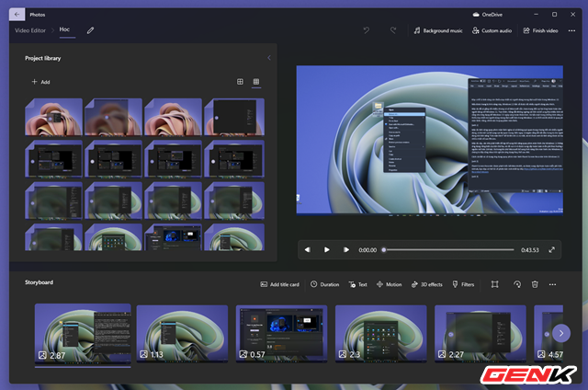Add media to the Project library
This screenshot has width=588, height=390.
point(40,82)
